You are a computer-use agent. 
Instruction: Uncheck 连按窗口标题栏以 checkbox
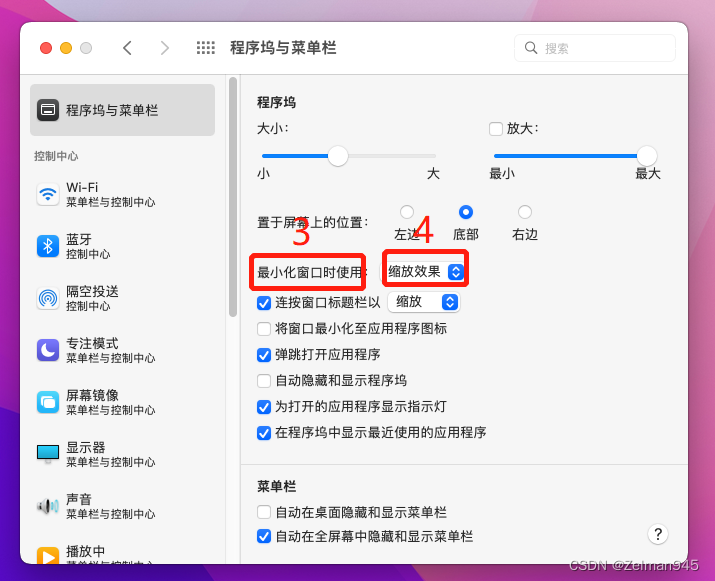(264, 303)
